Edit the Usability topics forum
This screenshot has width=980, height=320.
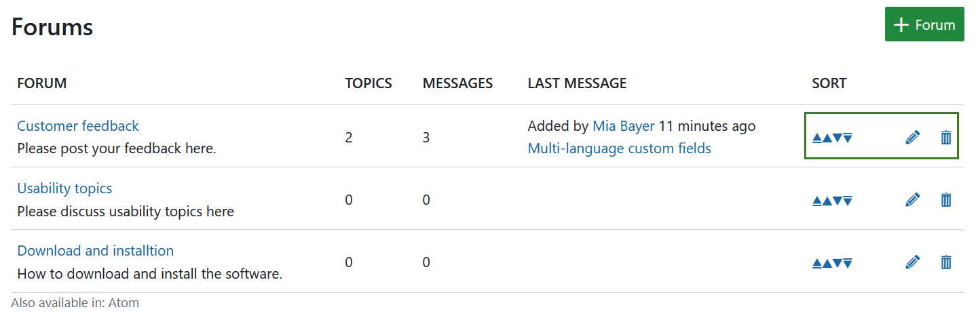point(913,200)
